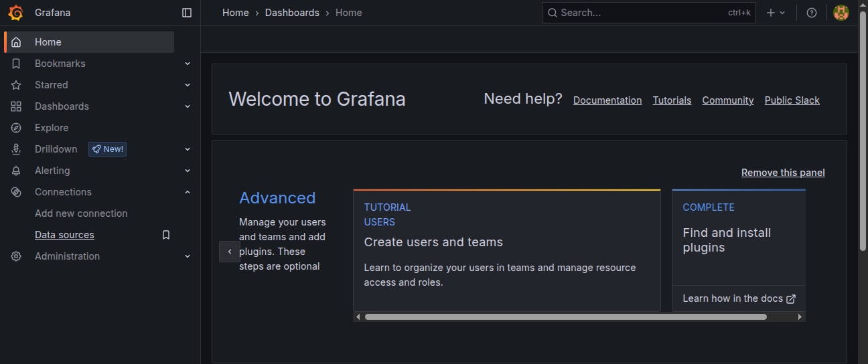Open the user profile avatar
868x364 pixels.
coord(841,13)
